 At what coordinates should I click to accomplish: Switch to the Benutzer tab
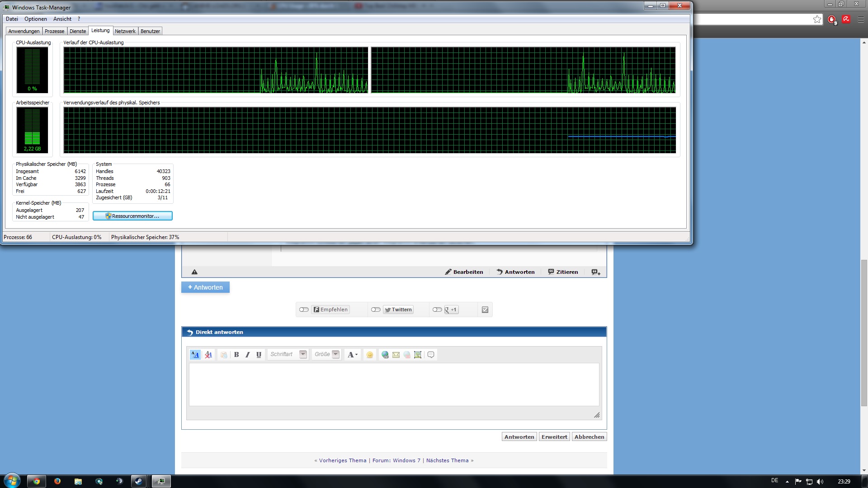151,31
